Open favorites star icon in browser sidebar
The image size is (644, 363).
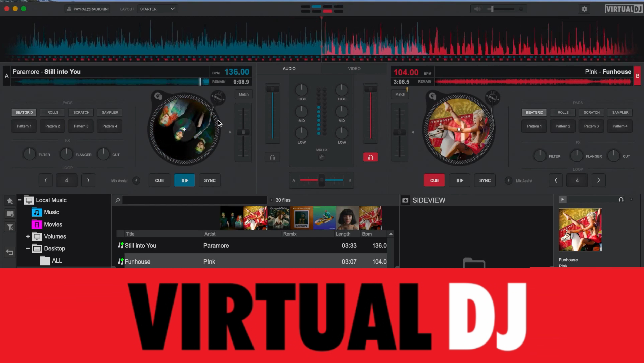[10, 201]
